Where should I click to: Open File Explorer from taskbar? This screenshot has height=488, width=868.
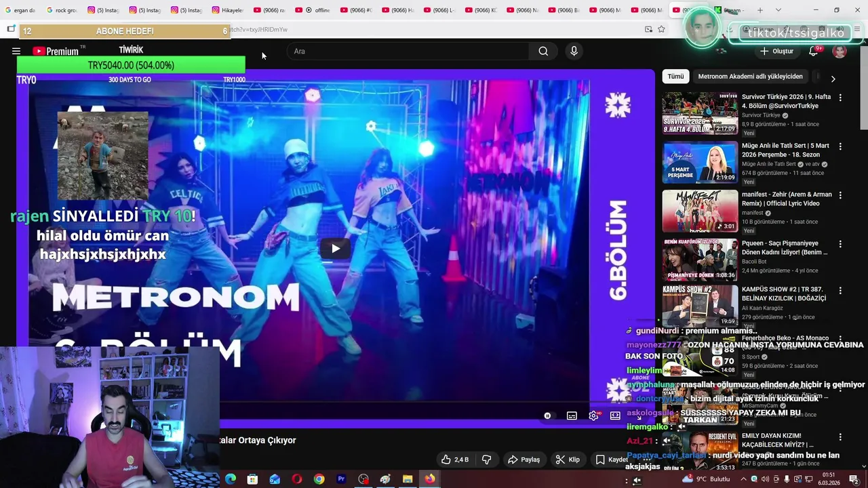pyautogui.click(x=408, y=479)
